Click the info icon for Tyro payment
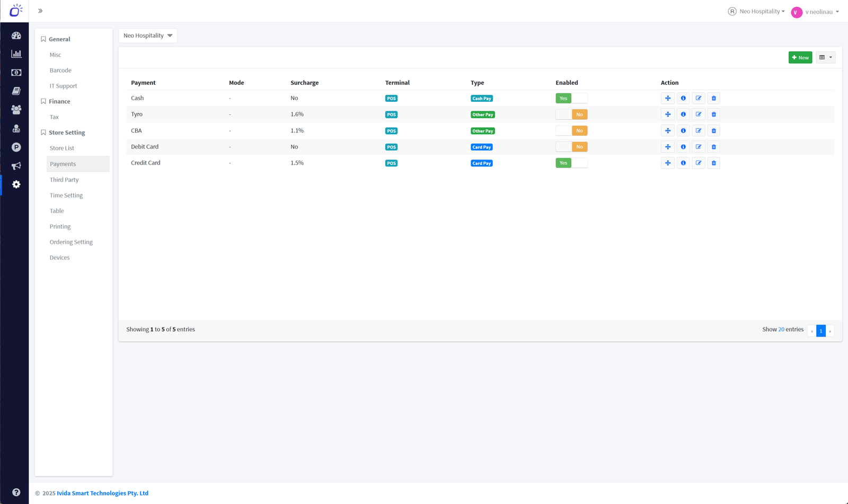 click(683, 114)
